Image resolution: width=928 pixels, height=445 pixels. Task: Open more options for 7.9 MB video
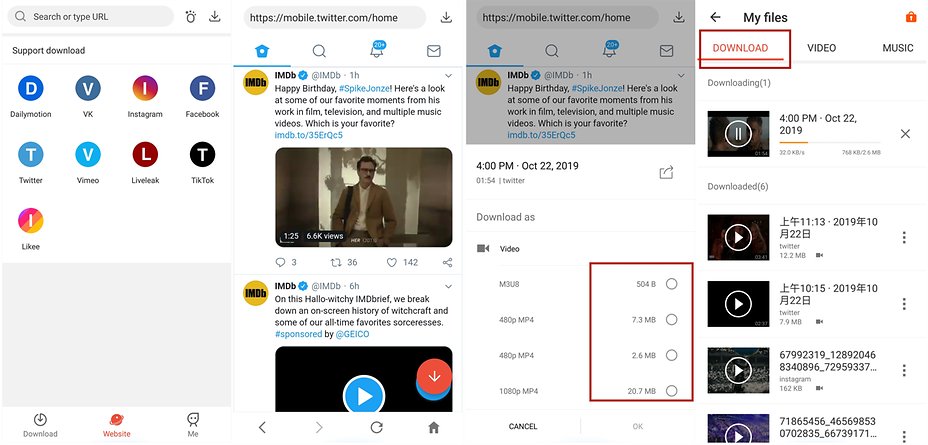tap(904, 304)
